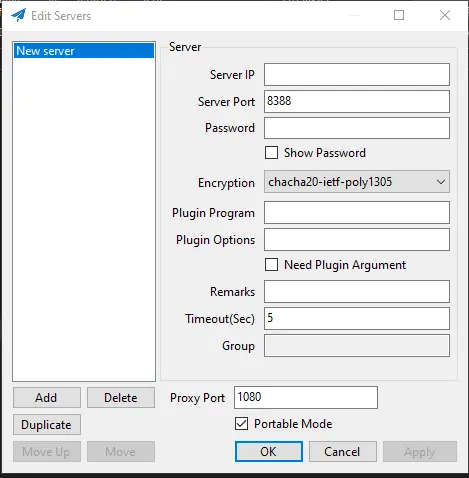
Task: Uncheck the Portable Mode checkbox
Action: (x=241, y=424)
